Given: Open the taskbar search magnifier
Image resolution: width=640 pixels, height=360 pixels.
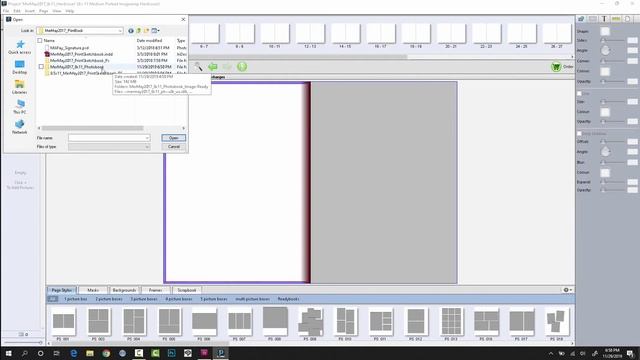Looking at the screenshot, I should click(24, 353).
